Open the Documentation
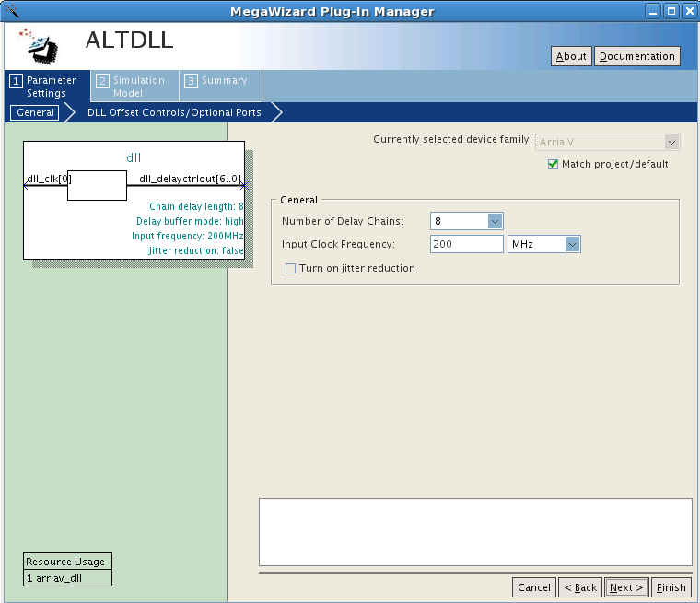The image size is (700, 603). click(637, 56)
